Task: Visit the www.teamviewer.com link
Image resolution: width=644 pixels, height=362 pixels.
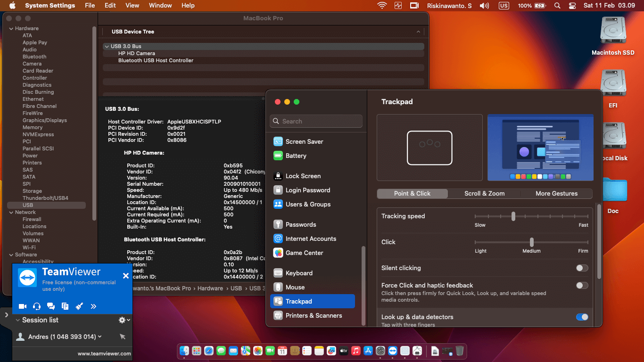Action: [x=104, y=354]
